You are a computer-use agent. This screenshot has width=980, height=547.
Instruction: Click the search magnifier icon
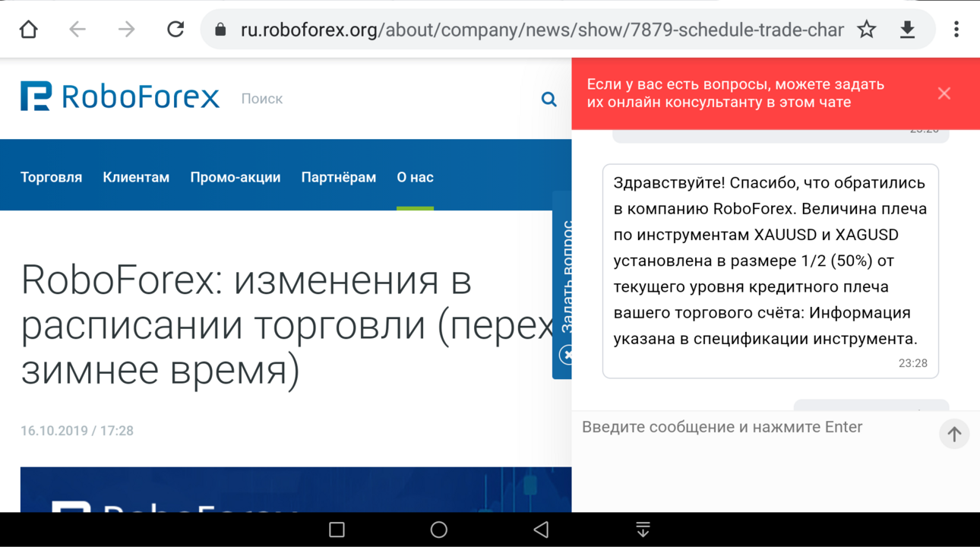[548, 99]
